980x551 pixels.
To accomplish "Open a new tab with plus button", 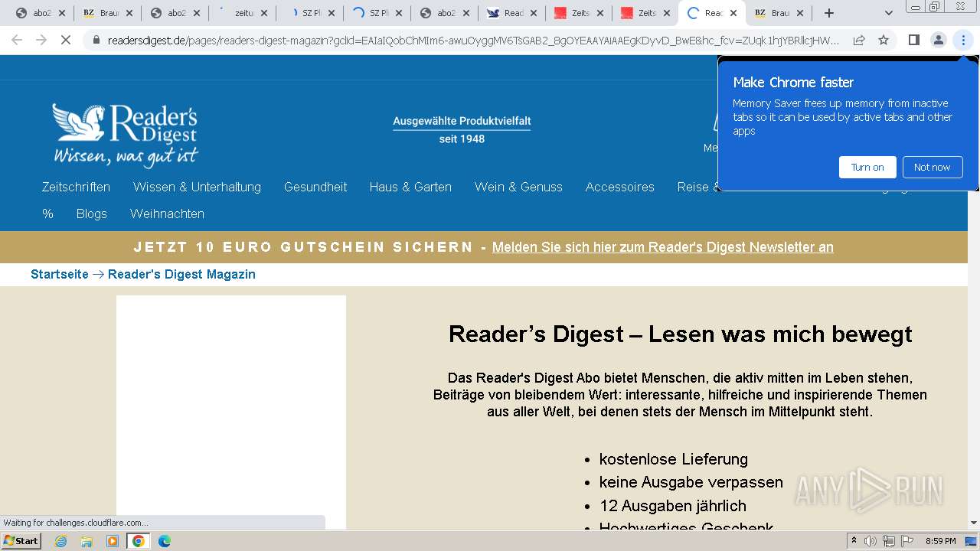I will (x=828, y=13).
